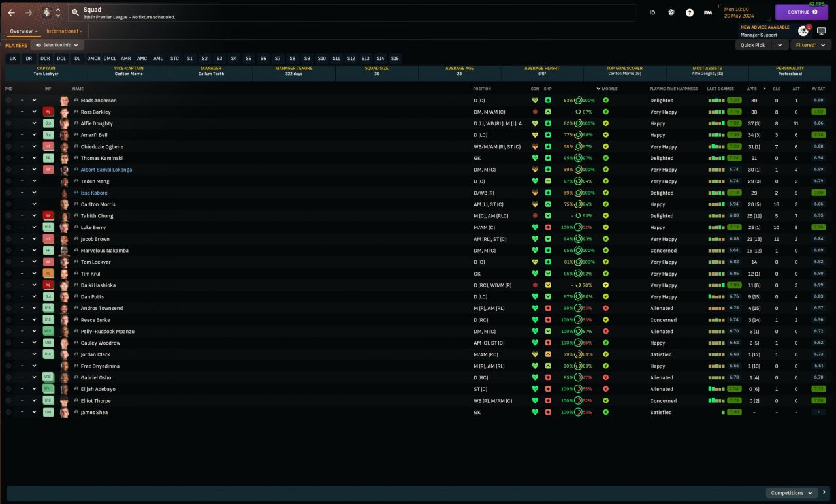Click Pelly-Ruddock Mpanzu's Wnt status icon
836x504 pixels.
pos(48,331)
